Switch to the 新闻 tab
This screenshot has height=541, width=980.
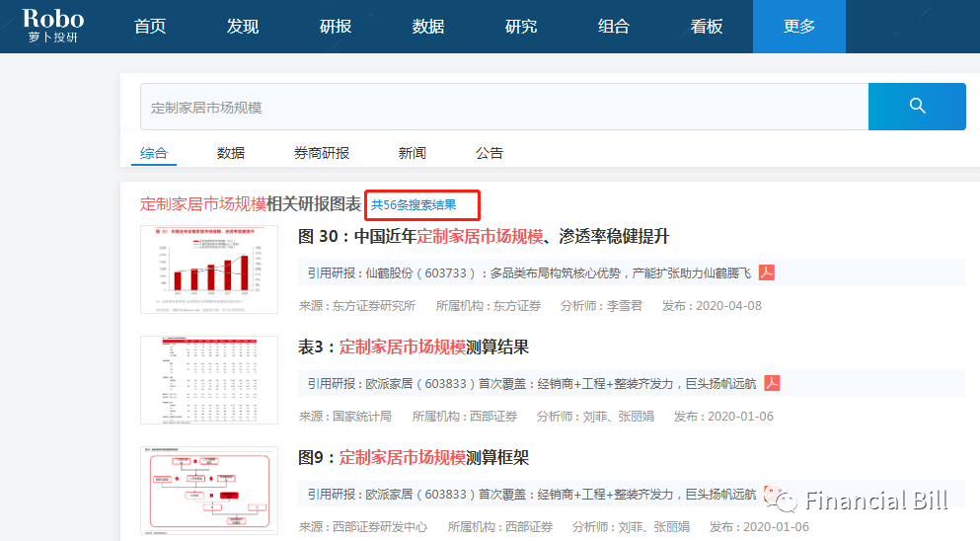pos(412,153)
